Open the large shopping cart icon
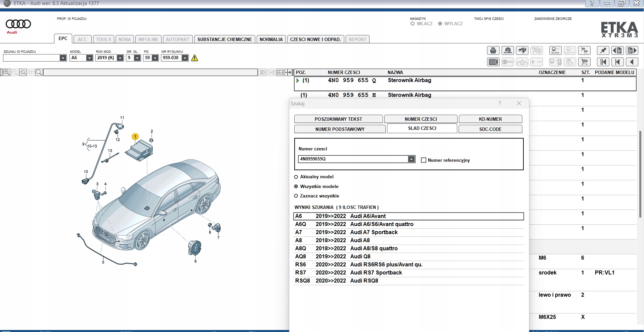Image resolution: width=644 pixels, height=332 pixels. pyautogui.click(x=585, y=62)
